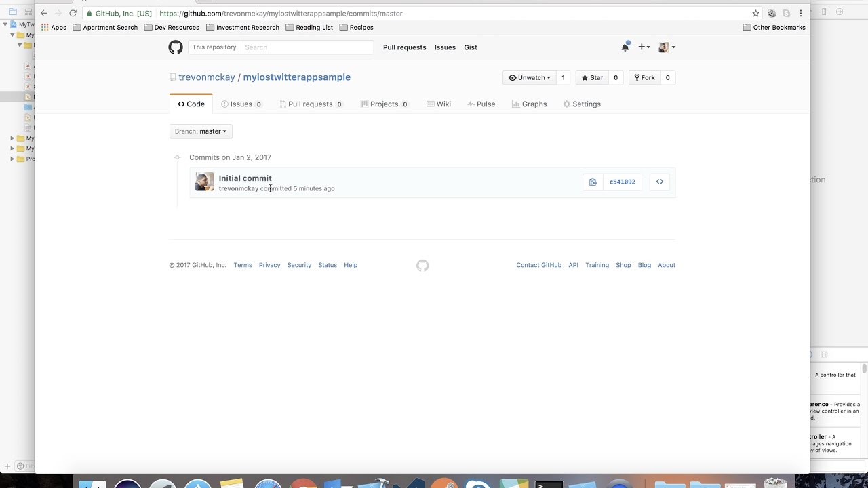This screenshot has width=868, height=488.
Task: Click Contact GitHub in footer
Action: (x=538, y=265)
